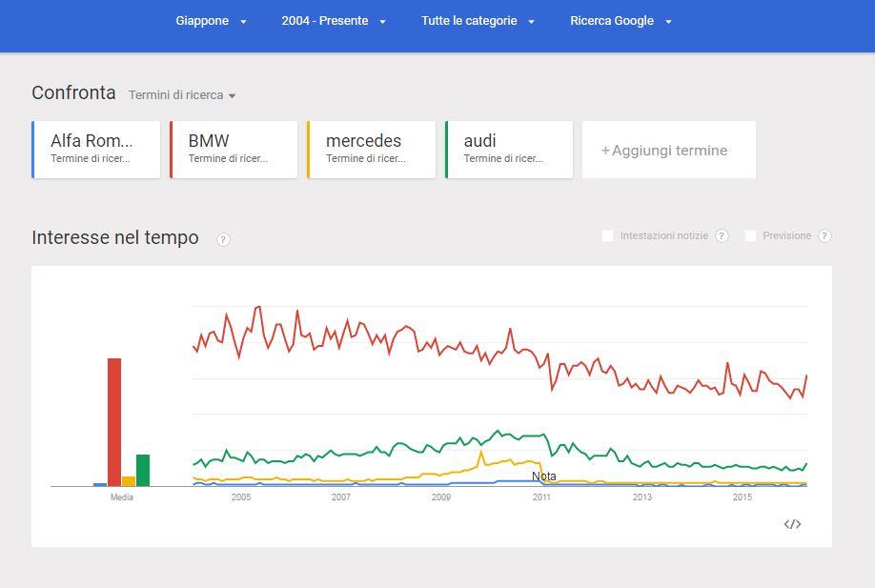The height and width of the screenshot is (588, 875).
Task: Click help icon next to Previsione
Action: pos(824,236)
